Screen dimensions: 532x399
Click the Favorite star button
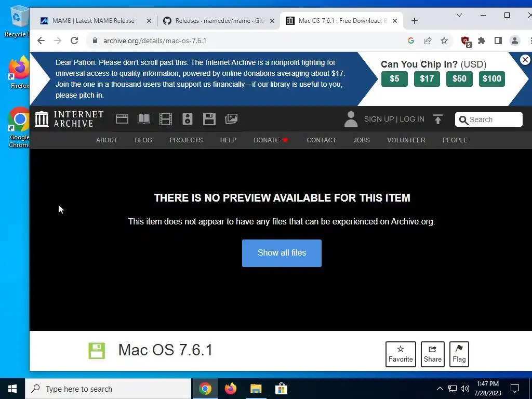[401, 354]
